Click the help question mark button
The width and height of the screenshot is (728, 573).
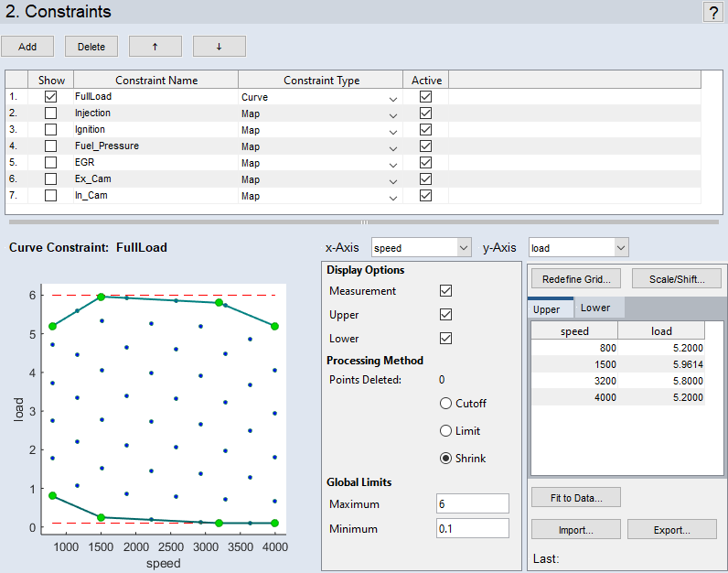click(712, 12)
